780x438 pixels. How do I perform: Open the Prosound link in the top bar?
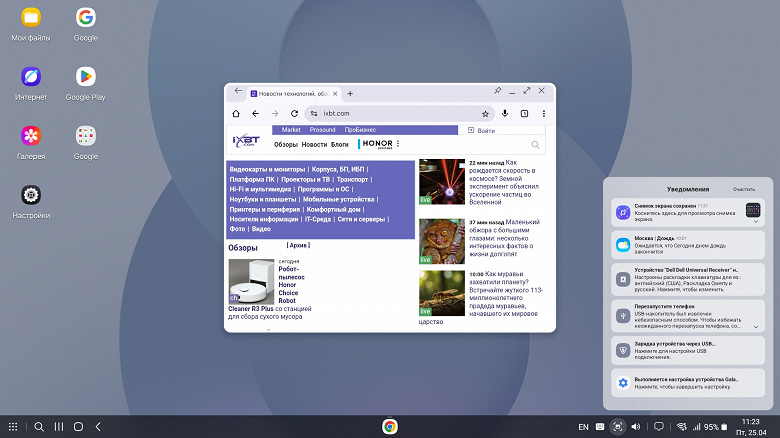coord(322,130)
